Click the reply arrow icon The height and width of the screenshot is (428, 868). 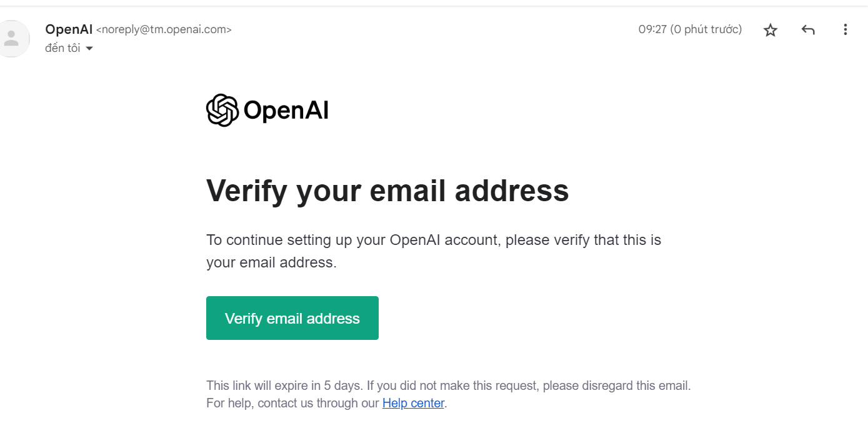click(x=808, y=29)
